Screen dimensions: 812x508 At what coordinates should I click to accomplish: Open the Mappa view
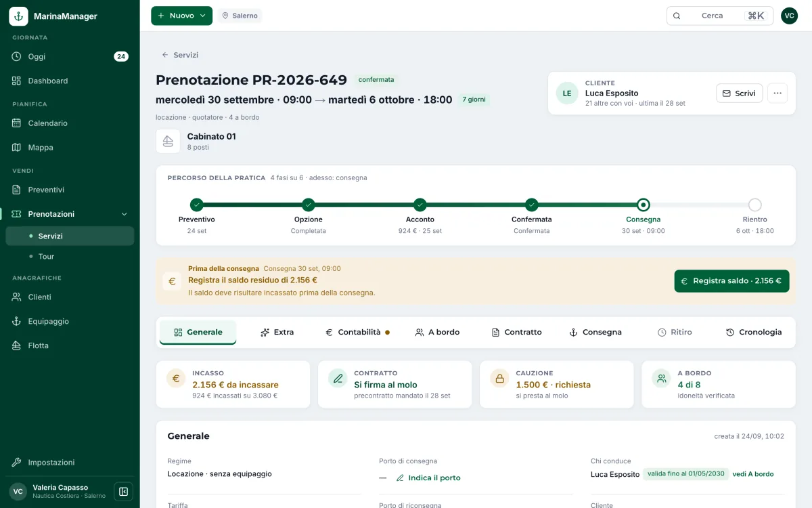(70, 147)
